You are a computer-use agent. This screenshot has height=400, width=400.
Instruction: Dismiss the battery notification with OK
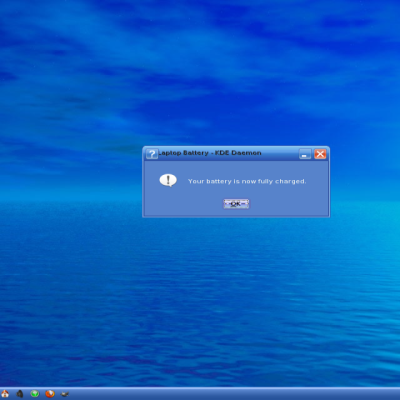click(236, 204)
